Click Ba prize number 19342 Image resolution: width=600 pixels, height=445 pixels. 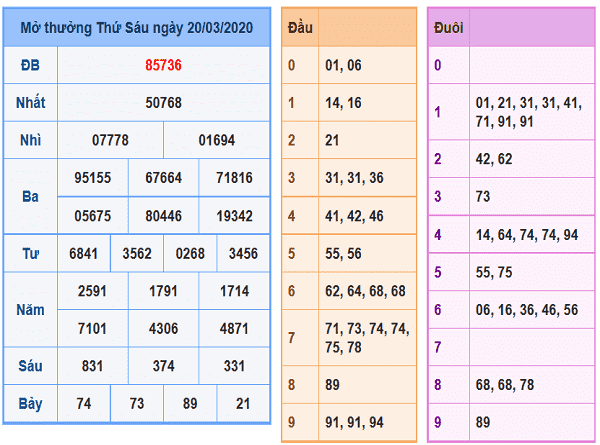(234, 216)
